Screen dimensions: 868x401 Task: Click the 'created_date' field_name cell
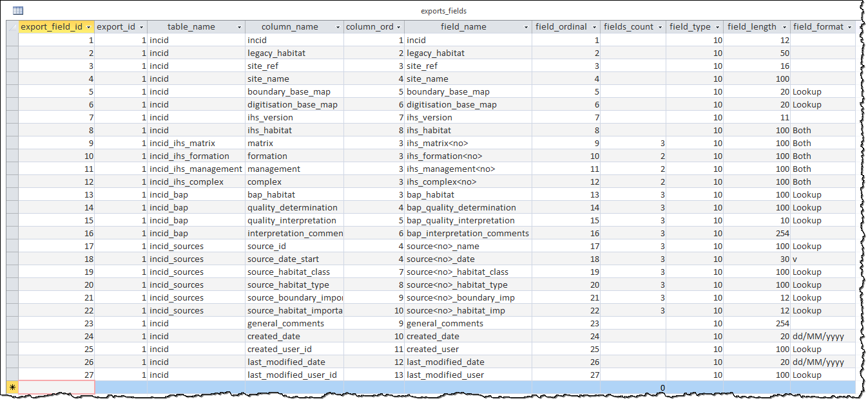click(468, 336)
